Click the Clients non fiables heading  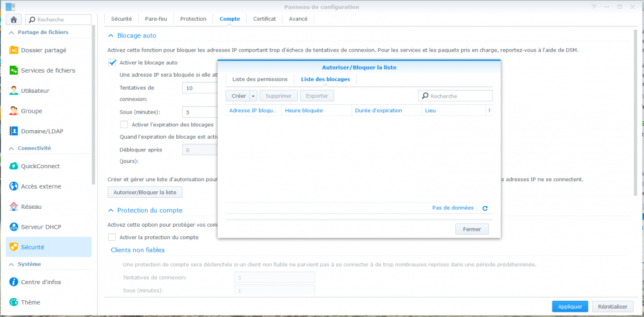pos(138,250)
